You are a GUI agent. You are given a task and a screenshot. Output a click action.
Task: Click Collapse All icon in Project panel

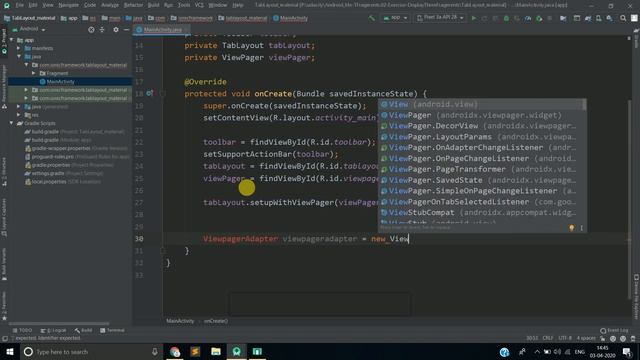tap(102, 29)
